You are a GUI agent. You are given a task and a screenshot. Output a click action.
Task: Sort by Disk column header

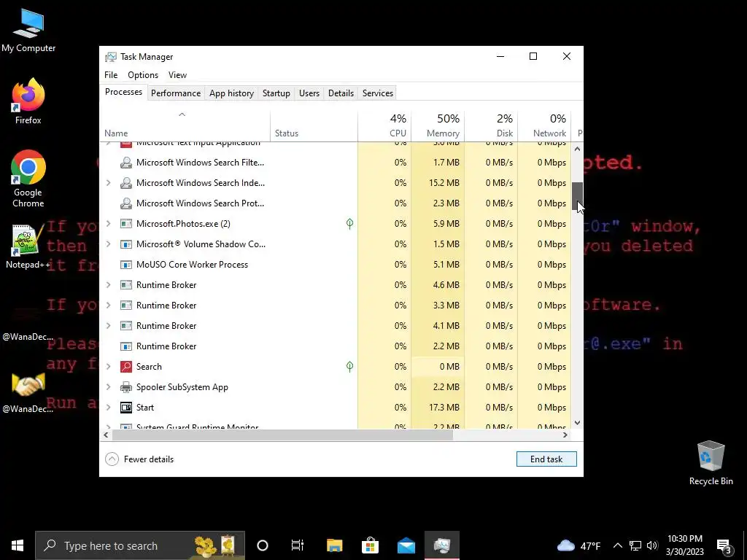tap(491, 127)
